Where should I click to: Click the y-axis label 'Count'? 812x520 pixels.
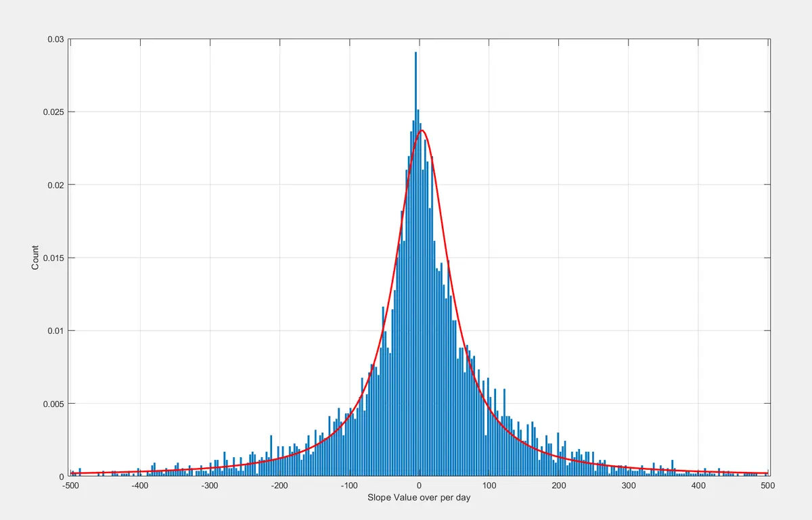tap(35, 258)
